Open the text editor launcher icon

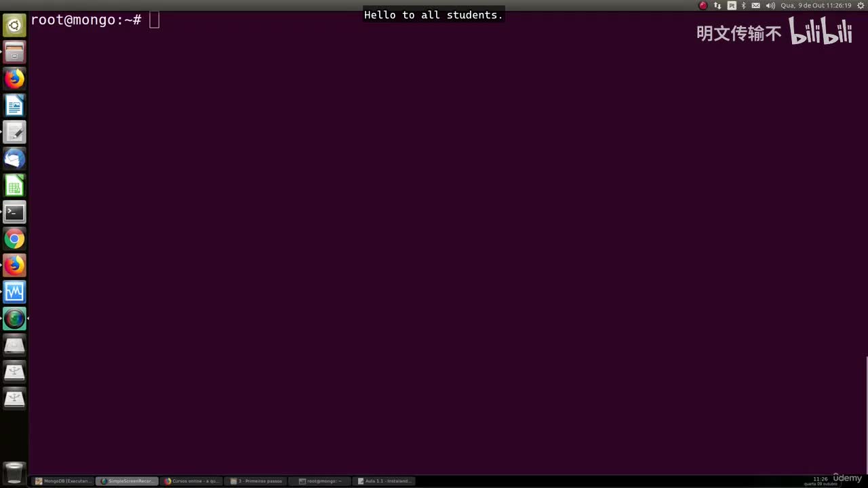pyautogui.click(x=14, y=132)
